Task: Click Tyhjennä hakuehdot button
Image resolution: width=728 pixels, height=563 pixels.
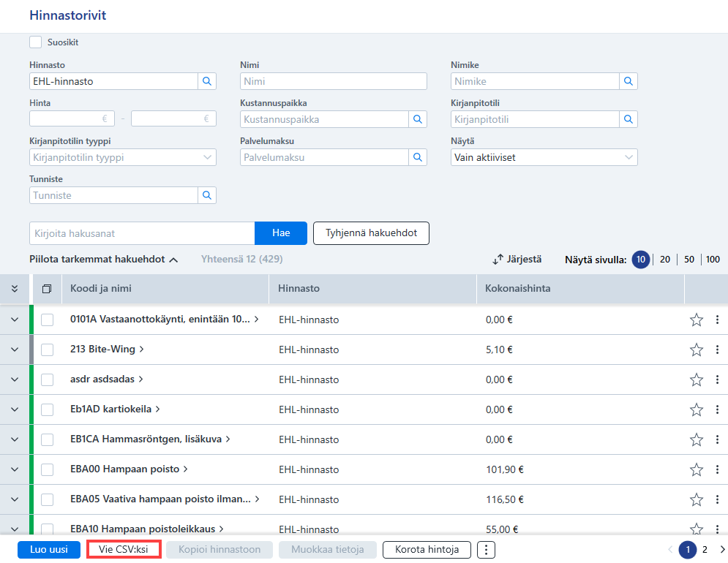Action: pos(371,233)
